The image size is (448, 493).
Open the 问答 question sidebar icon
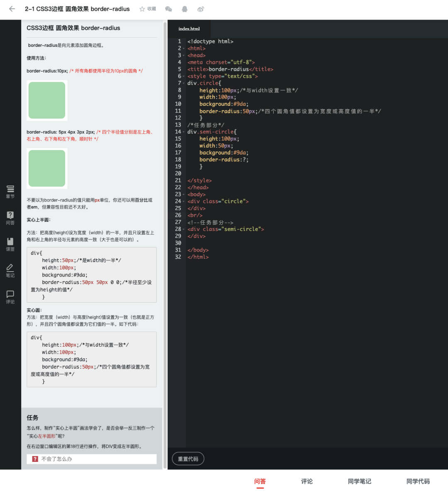click(10, 218)
